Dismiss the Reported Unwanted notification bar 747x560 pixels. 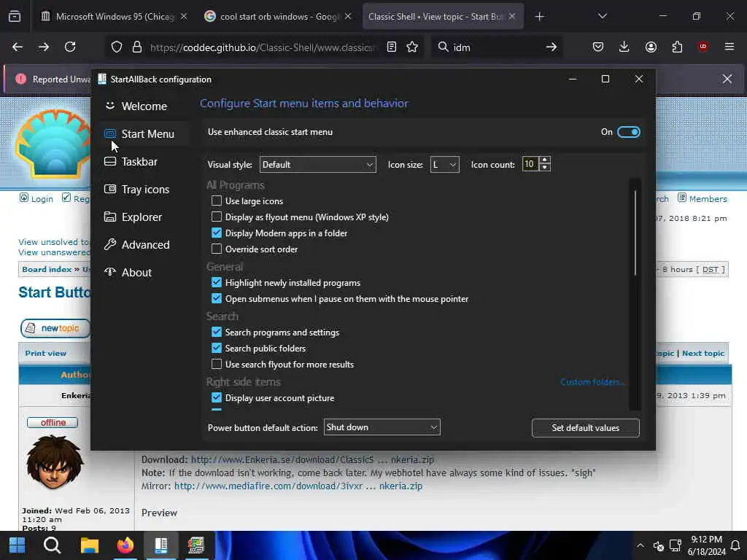click(727, 79)
